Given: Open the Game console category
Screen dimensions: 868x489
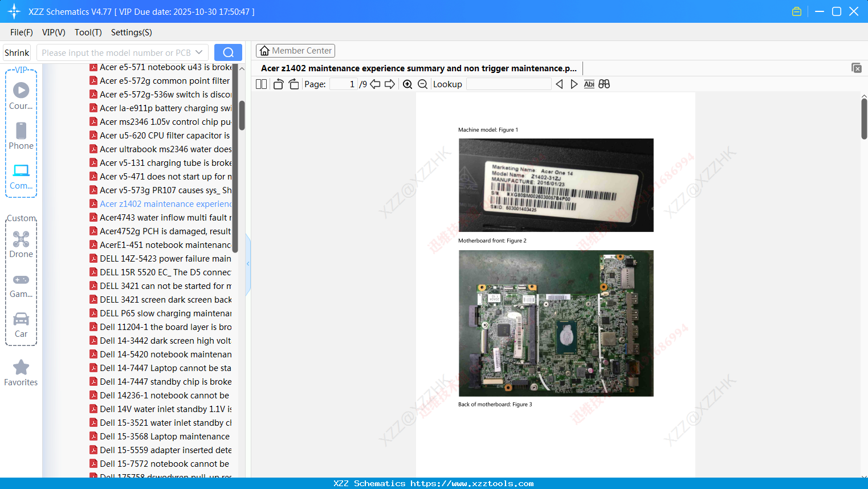Looking at the screenshot, I should (x=21, y=285).
